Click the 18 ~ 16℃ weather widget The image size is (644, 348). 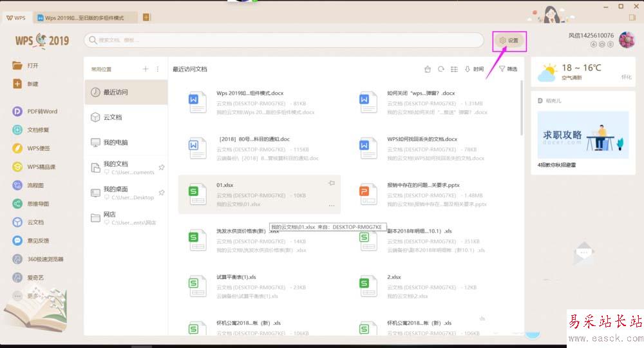coord(583,72)
